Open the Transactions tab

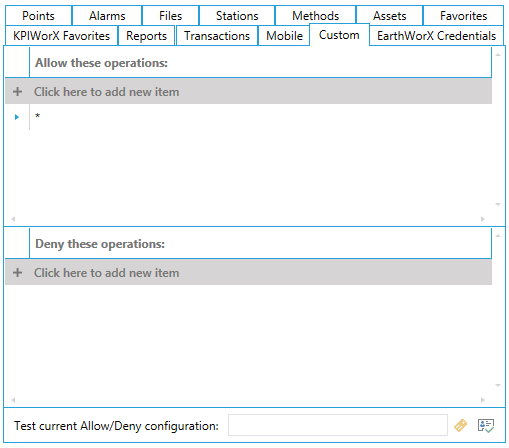[217, 36]
